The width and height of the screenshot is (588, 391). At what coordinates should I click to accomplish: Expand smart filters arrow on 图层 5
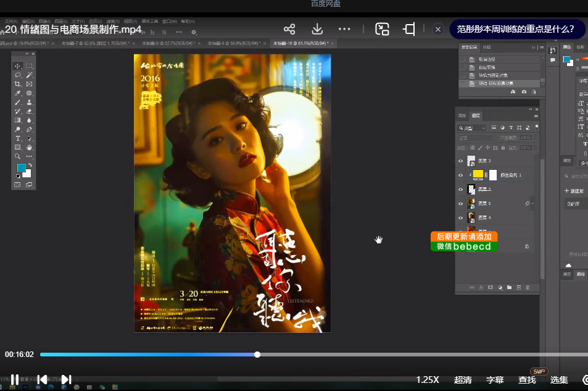click(x=532, y=204)
